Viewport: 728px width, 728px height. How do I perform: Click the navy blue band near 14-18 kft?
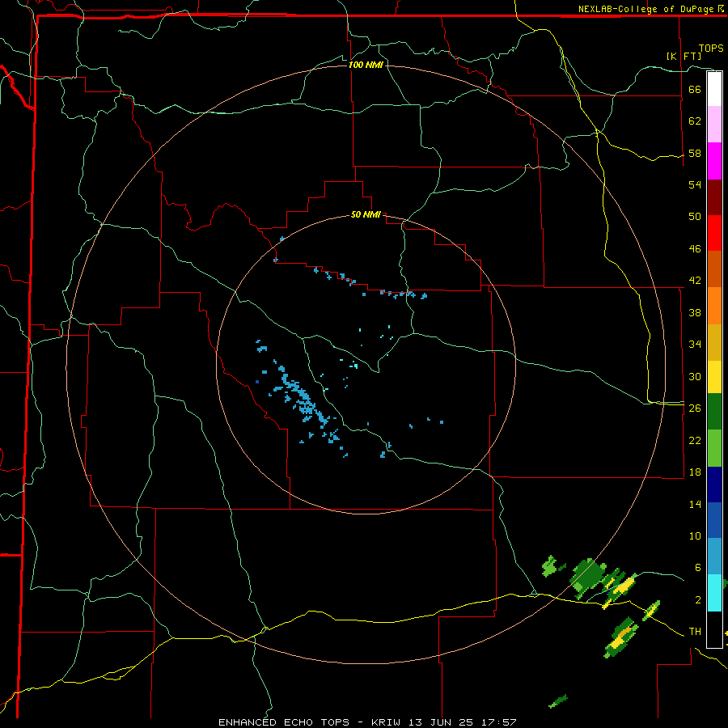[x=714, y=485]
